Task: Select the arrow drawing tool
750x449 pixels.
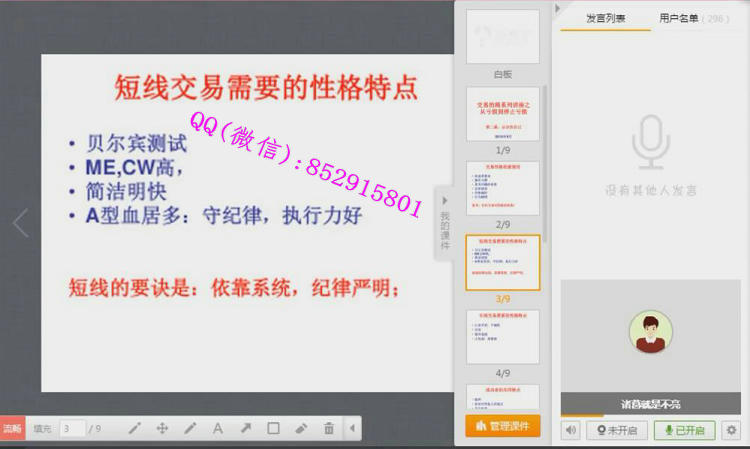Action: [245, 428]
